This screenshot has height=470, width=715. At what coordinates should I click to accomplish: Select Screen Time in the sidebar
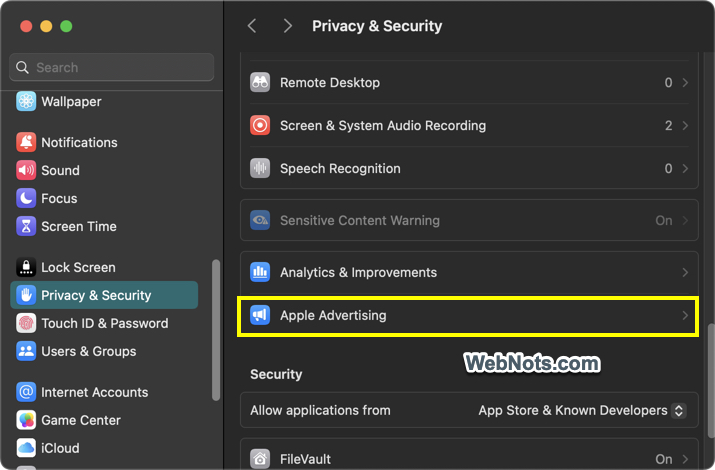click(104, 226)
